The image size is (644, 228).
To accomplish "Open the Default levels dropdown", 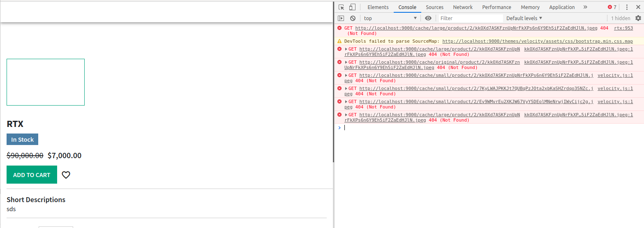I will coord(524,18).
